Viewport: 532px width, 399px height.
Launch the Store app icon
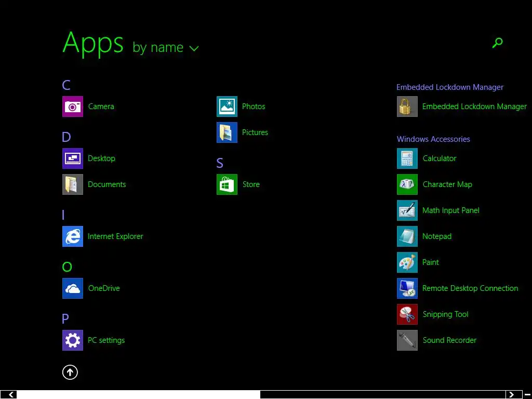pos(227,184)
